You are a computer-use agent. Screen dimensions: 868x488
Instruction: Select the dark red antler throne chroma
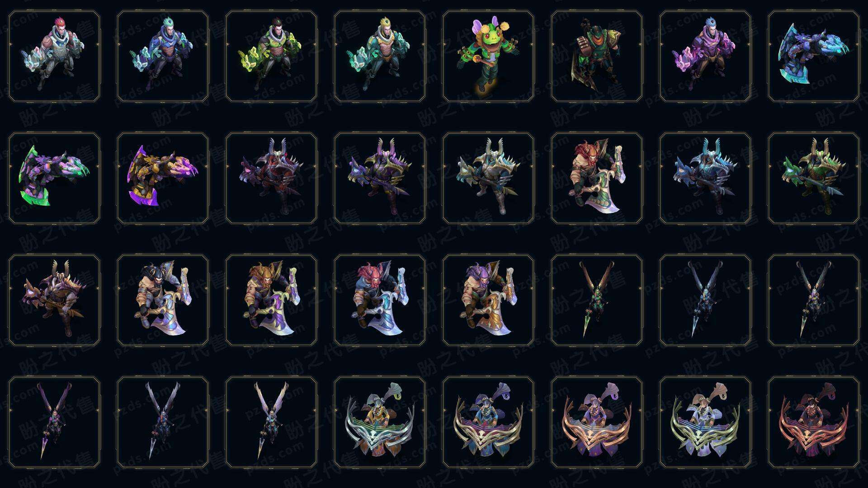tap(814, 422)
